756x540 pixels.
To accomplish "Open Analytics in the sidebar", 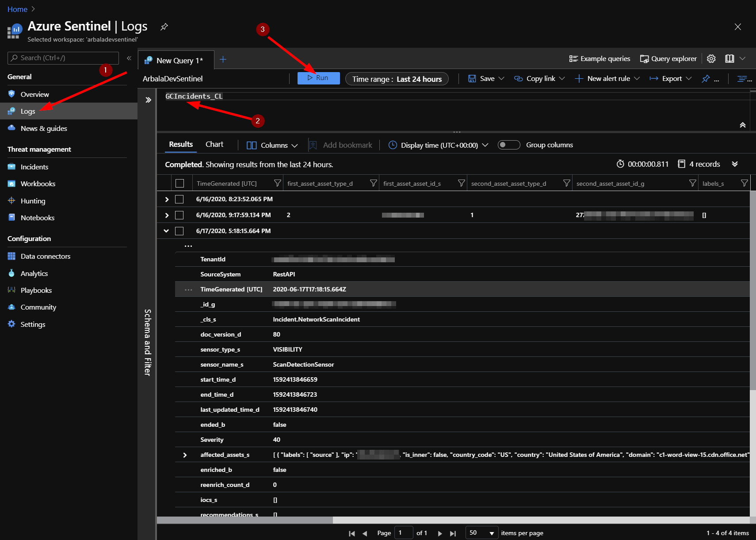I will tap(34, 273).
